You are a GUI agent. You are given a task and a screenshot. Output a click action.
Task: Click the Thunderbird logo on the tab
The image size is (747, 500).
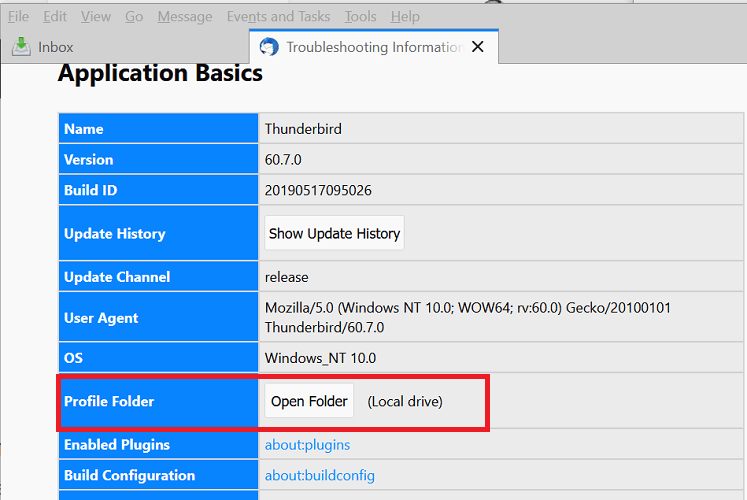pyautogui.click(x=269, y=47)
